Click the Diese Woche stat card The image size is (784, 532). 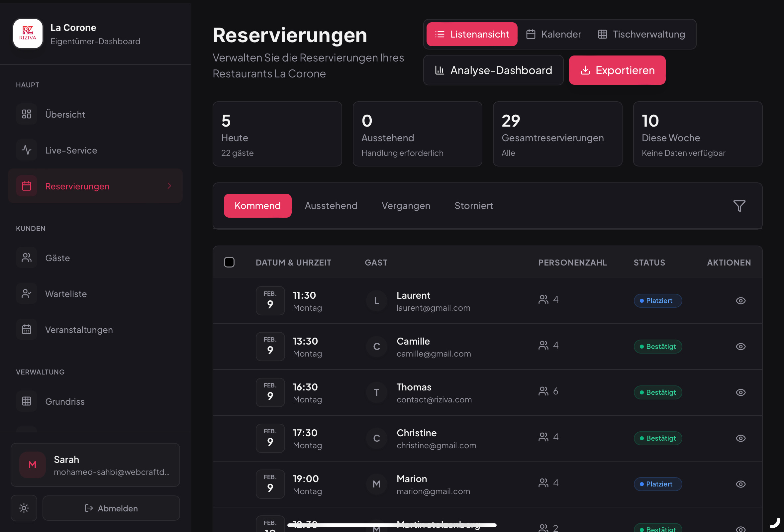tap(698, 134)
